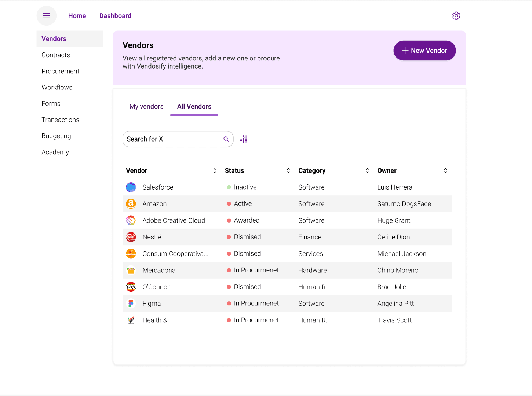The width and height of the screenshot is (532, 396).
Task: Open the Figma vendor name
Action: (152, 304)
